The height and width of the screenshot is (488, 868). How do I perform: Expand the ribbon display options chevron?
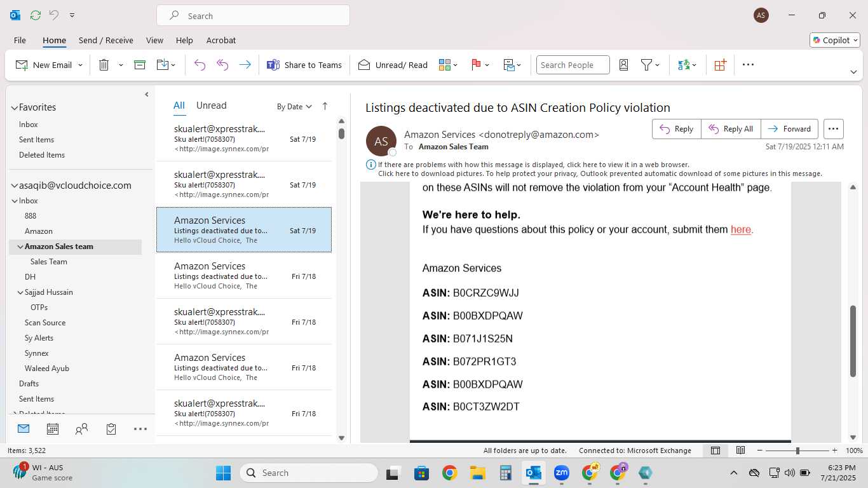tap(853, 72)
